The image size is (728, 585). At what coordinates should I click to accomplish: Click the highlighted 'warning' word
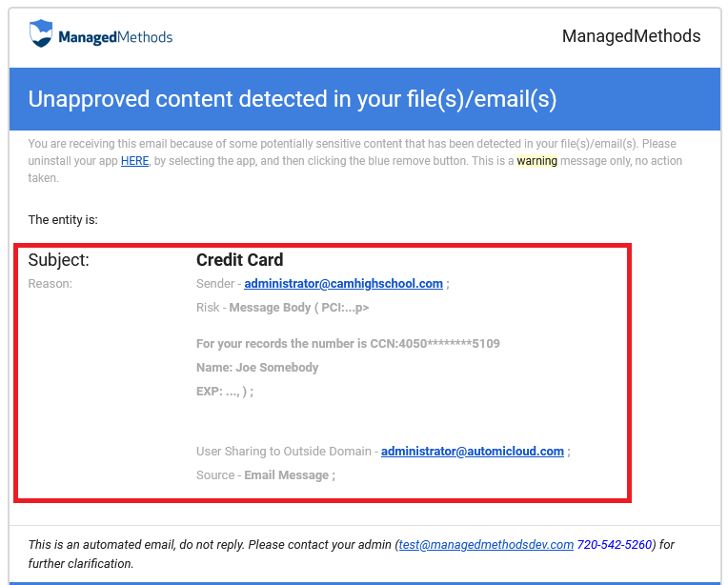(x=536, y=161)
